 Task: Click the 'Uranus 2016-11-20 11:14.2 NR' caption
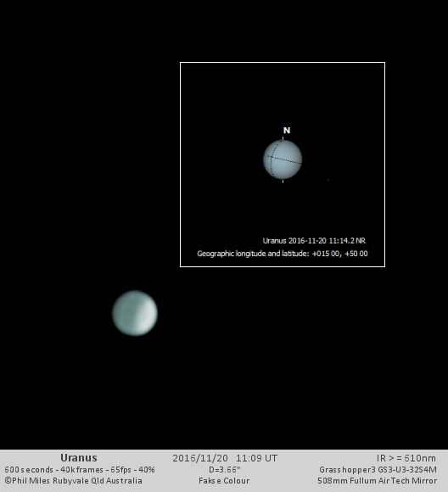pos(314,241)
